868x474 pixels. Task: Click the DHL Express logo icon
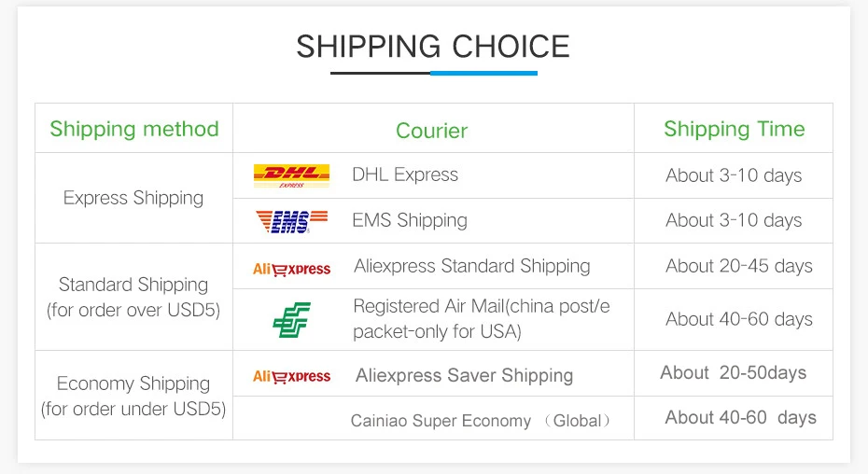pyautogui.click(x=291, y=175)
